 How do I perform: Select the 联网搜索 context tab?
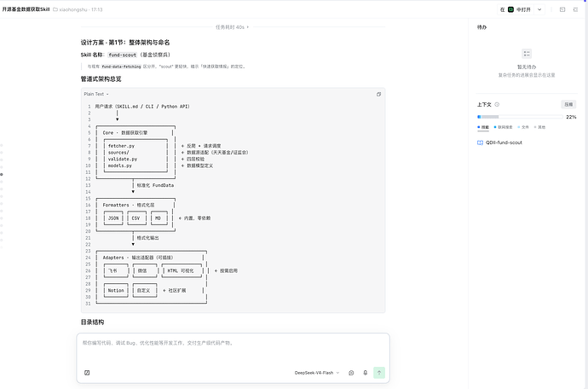[x=503, y=127]
